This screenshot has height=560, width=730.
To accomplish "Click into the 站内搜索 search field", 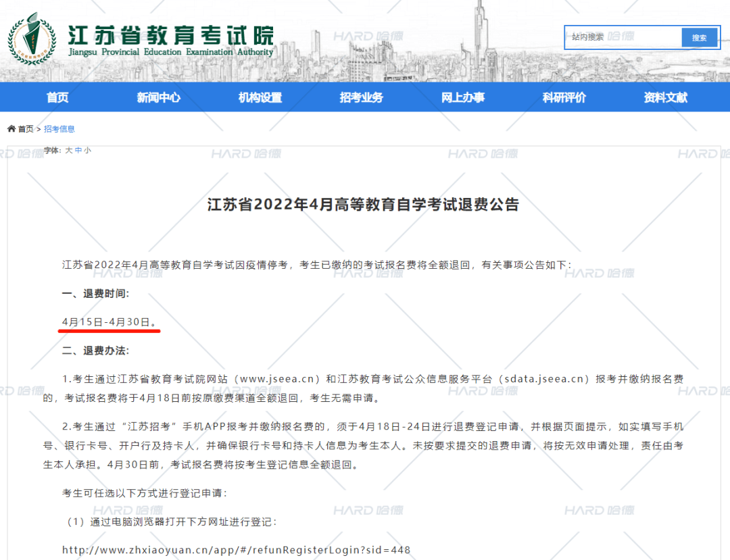I will 624,37.
